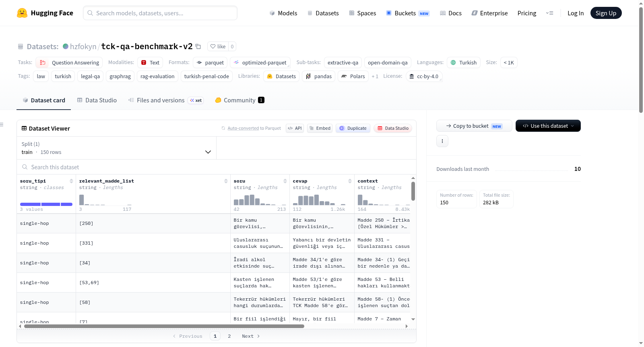Viewport: 644px width, 347px height.
Task: Open the Auto-converted link
Action: (x=243, y=128)
